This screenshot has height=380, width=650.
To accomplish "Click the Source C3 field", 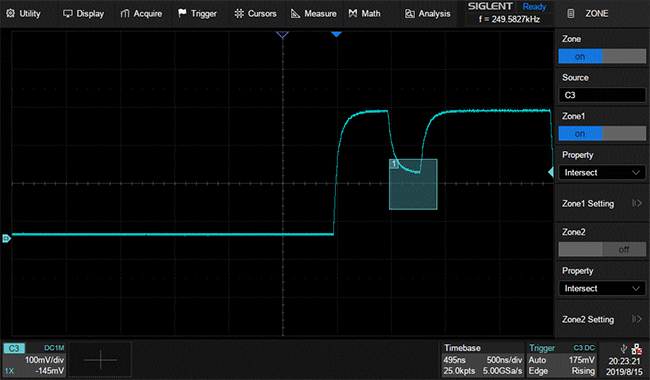I will click(602, 95).
